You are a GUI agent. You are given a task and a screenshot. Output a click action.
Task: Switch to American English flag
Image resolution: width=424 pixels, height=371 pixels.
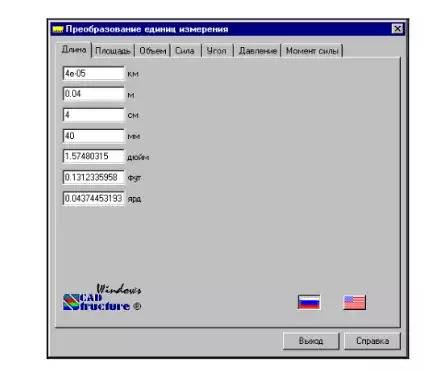click(354, 302)
